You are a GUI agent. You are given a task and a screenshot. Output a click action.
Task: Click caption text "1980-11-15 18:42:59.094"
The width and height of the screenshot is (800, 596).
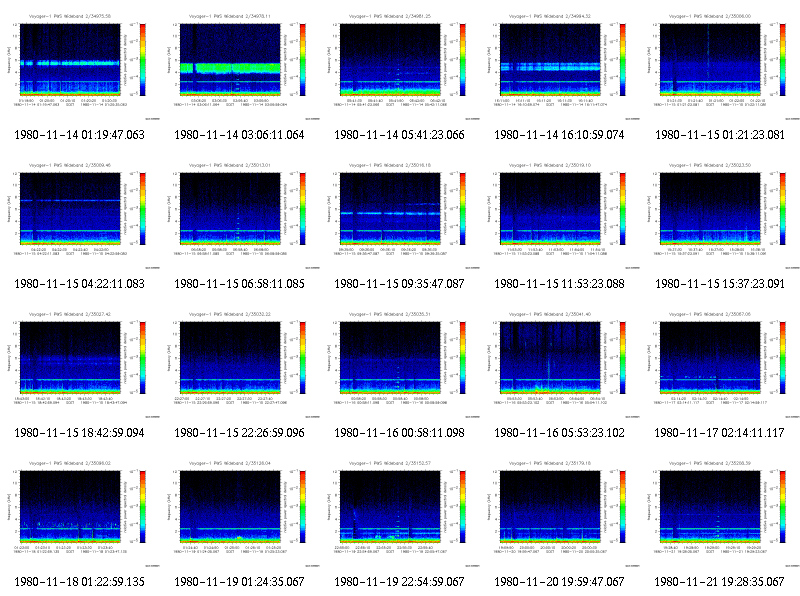coord(79,433)
